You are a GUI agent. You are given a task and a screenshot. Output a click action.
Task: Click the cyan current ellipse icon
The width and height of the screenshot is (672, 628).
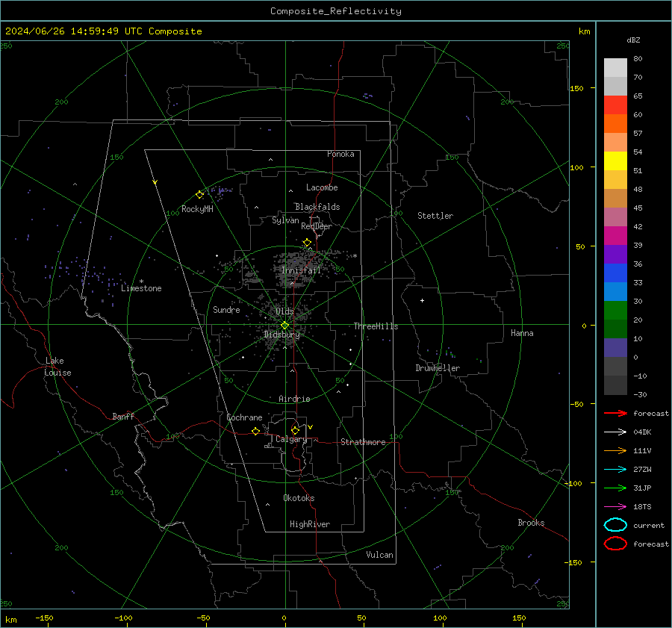615,525
